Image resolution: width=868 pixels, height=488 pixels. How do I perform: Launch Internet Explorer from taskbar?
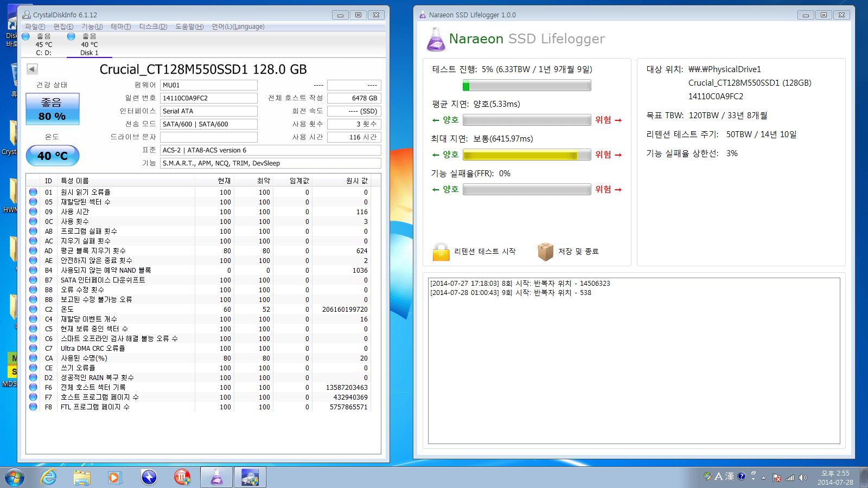[49, 478]
